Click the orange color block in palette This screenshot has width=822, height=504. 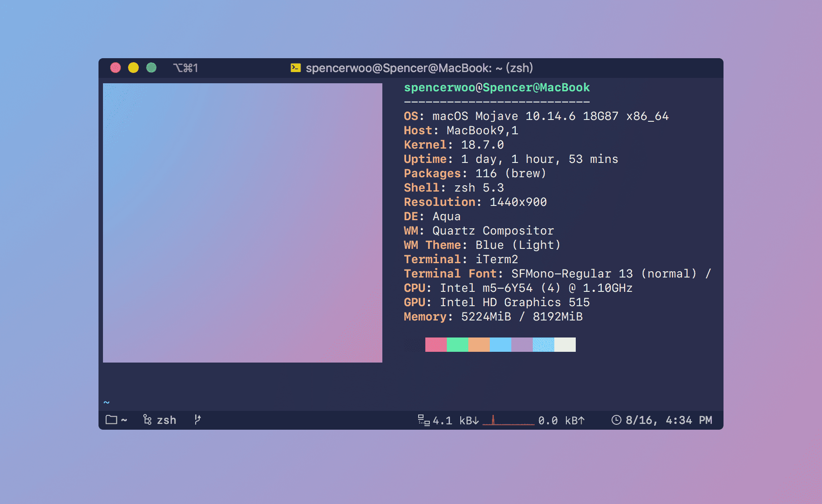tap(479, 345)
